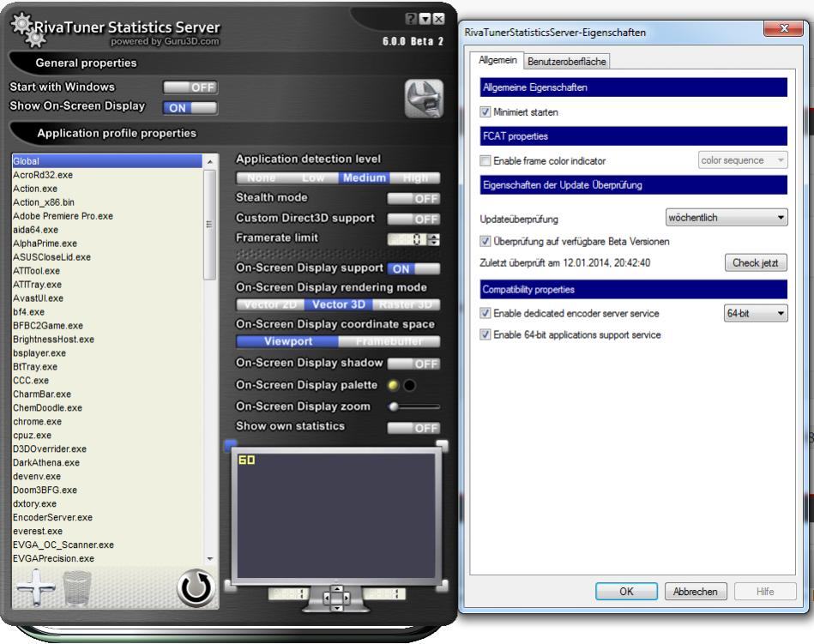Open the 64-bit encoder dropdown

click(x=756, y=313)
